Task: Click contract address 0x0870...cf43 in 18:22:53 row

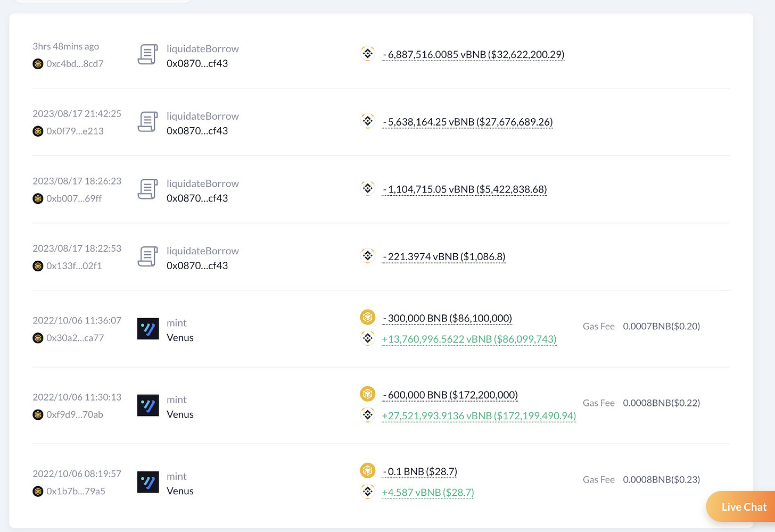Action: point(197,265)
